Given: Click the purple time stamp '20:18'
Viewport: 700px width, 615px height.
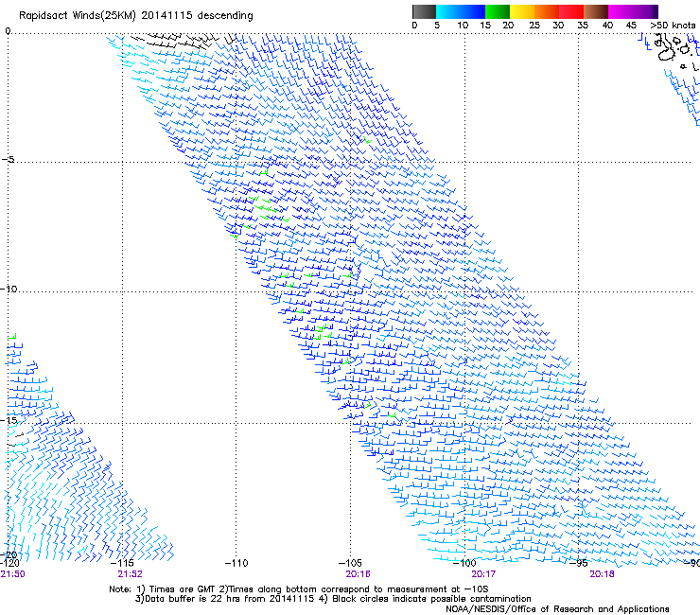Looking at the screenshot, I should [x=603, y=574].
